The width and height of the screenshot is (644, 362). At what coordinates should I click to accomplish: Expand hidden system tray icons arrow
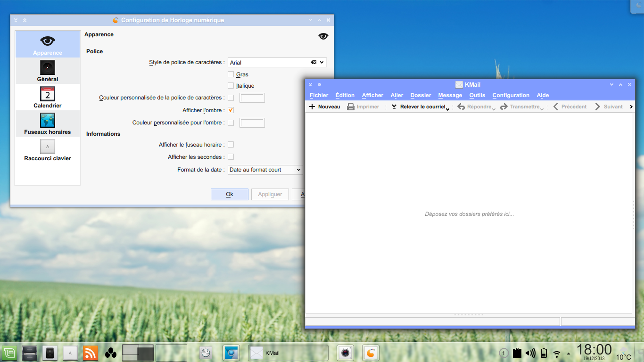pos(569,354)
